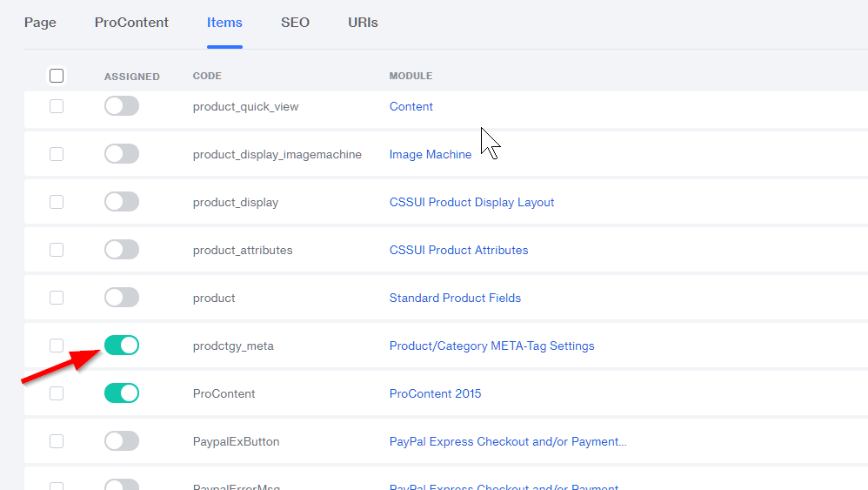Disable the prodctgy_meta assigned toggle
This screenshot has width=868, height=490.
tap(122, 346)
